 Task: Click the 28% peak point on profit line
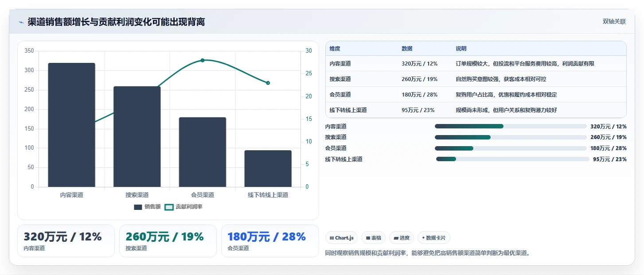[x=203, y=60]
